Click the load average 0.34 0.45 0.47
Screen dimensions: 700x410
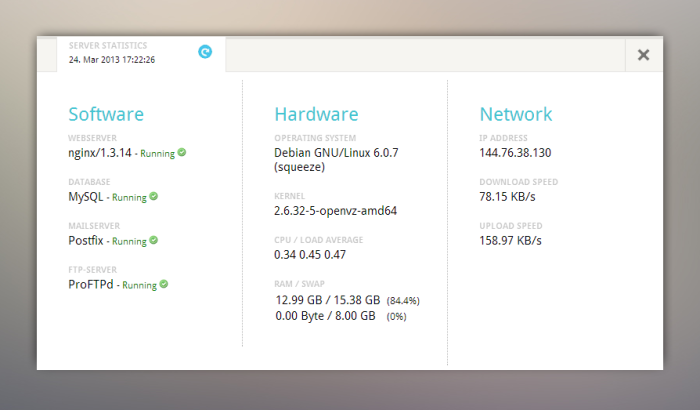310,255
